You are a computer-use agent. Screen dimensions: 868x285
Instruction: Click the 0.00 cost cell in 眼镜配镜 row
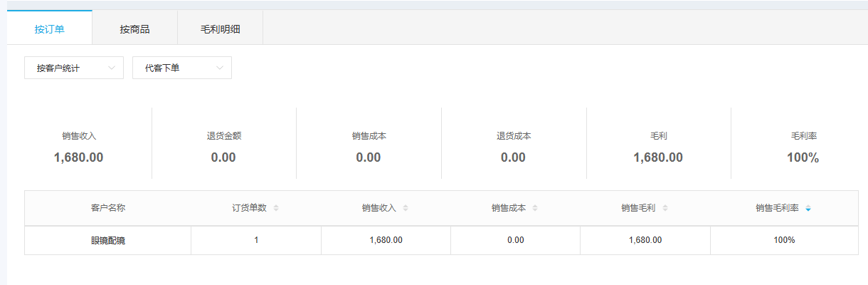[x=516, y=240]
